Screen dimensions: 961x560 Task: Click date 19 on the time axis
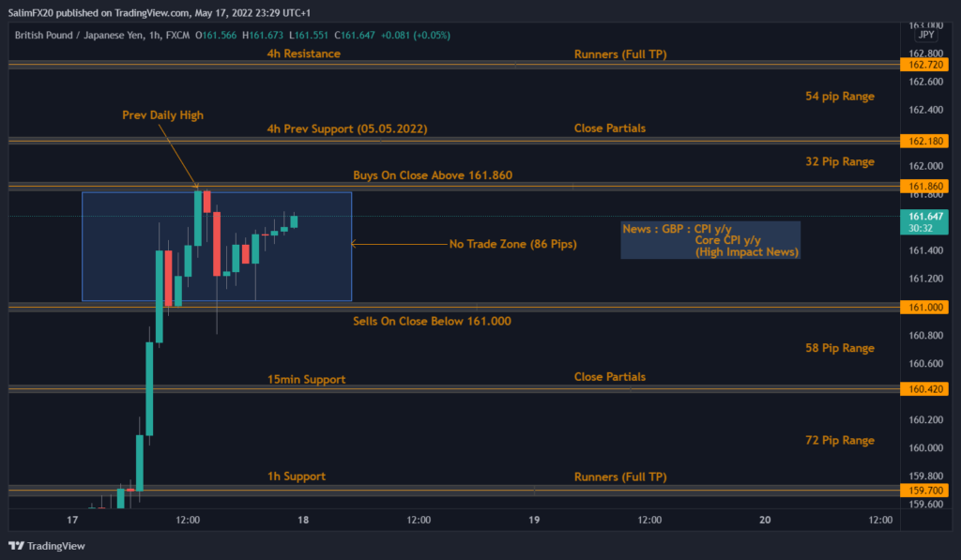tap(534, 520)
